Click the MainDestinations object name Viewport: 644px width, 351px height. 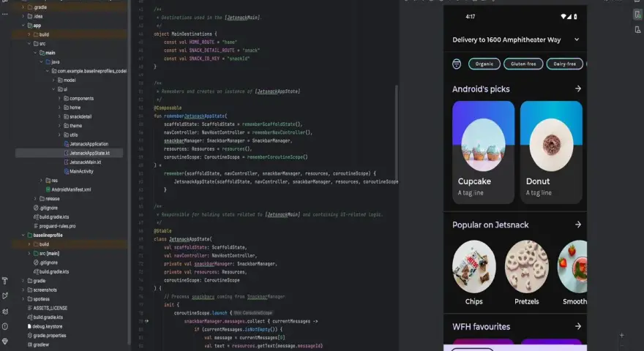192,34
